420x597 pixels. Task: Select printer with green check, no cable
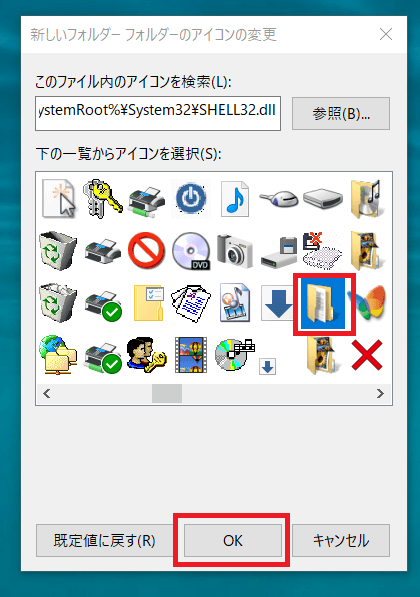click(x=102, y=305)
